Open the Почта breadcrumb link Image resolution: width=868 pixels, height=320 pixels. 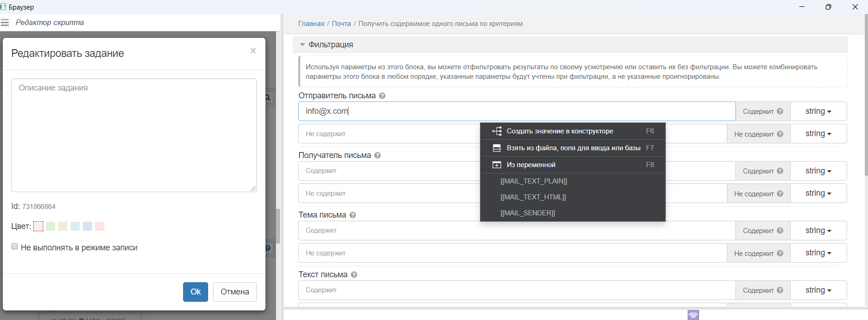(x=341, y=24)
